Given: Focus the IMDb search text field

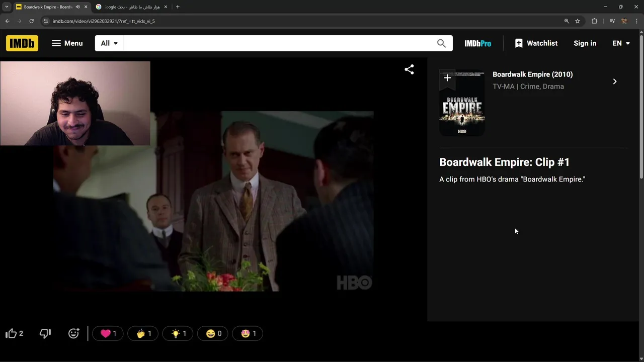Looking at the screenshot, I should (x=277, y=43).
